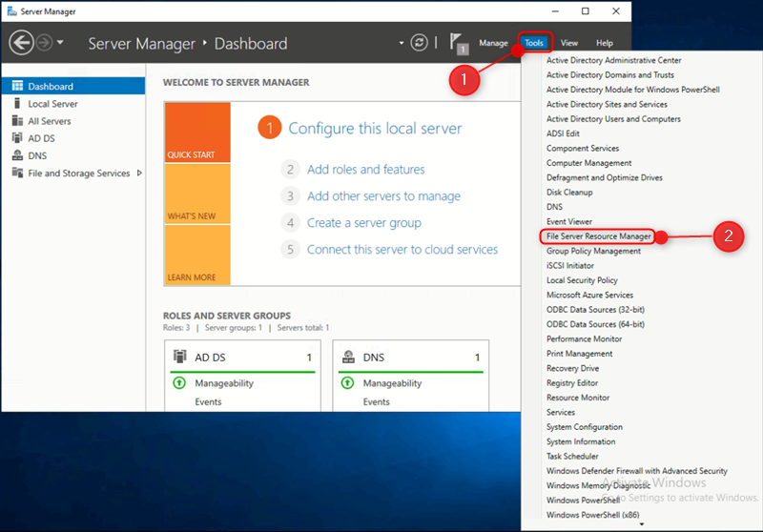The height and width of the screenshot is (532, 763).
Task: Open the Learn More tile
Action: 197,255
